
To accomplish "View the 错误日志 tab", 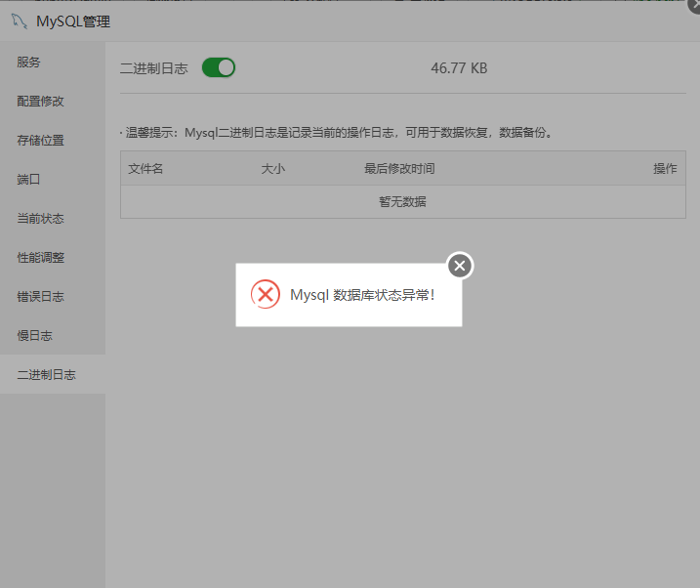I will tap(53, 297).
